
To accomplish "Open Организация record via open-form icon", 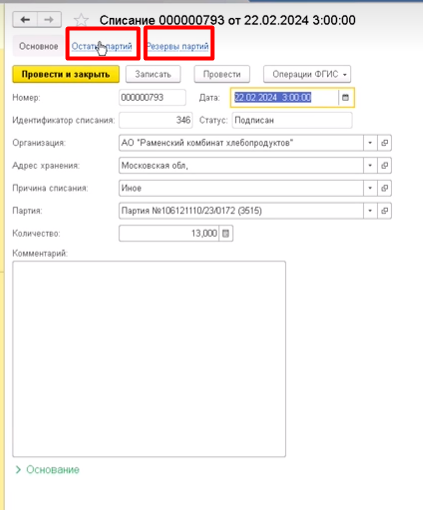I will [384, 143].
